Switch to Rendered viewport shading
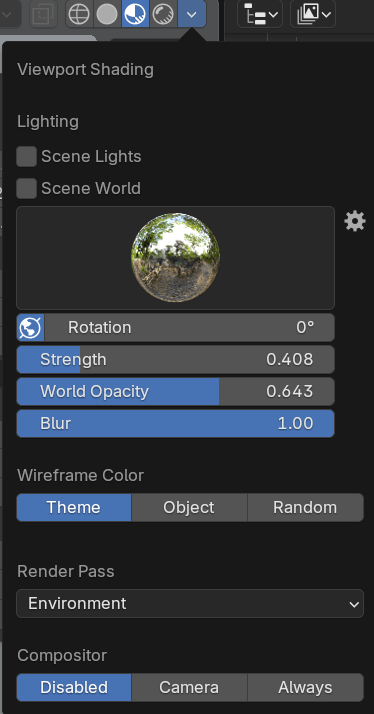This screenshot has width=374, height=714. pyautogui.click(x=163, y=14)
